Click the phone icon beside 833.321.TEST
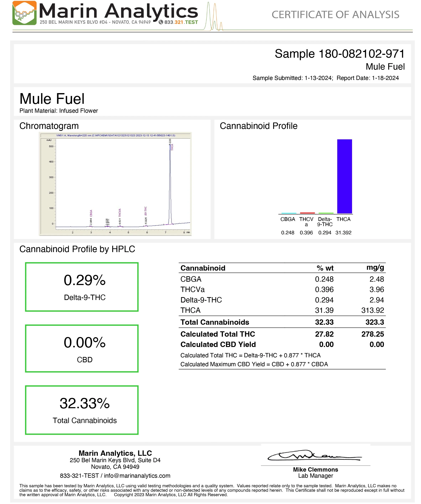 pos(161,22)
